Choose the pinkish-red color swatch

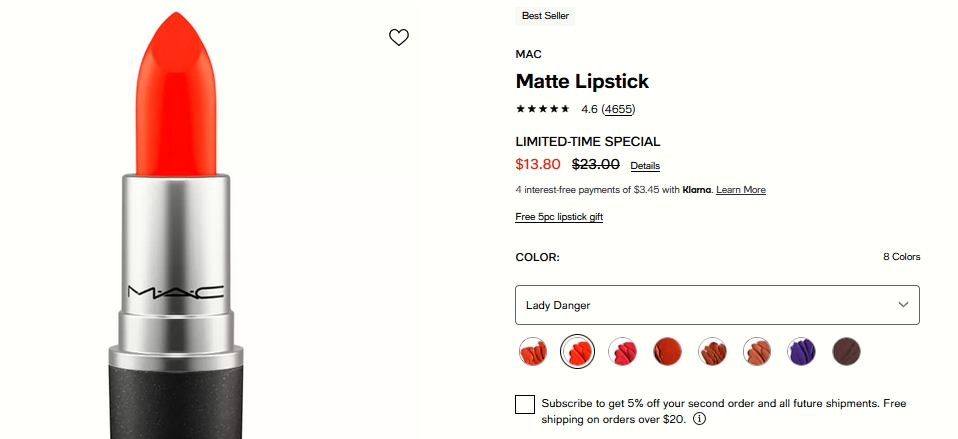click(x=623, y=351)
